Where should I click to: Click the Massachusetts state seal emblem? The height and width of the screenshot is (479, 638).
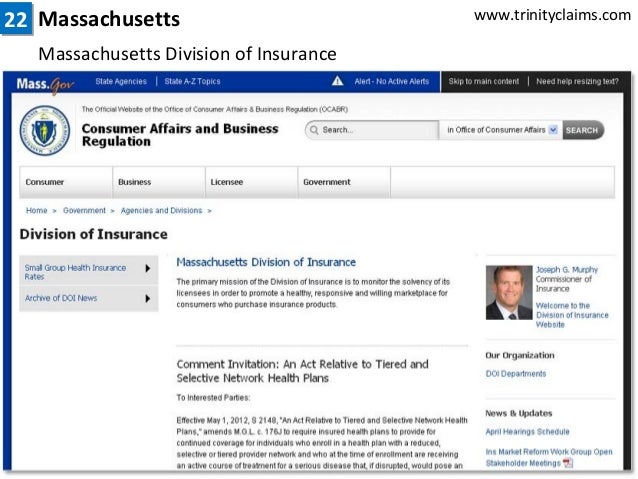[45, 131]
